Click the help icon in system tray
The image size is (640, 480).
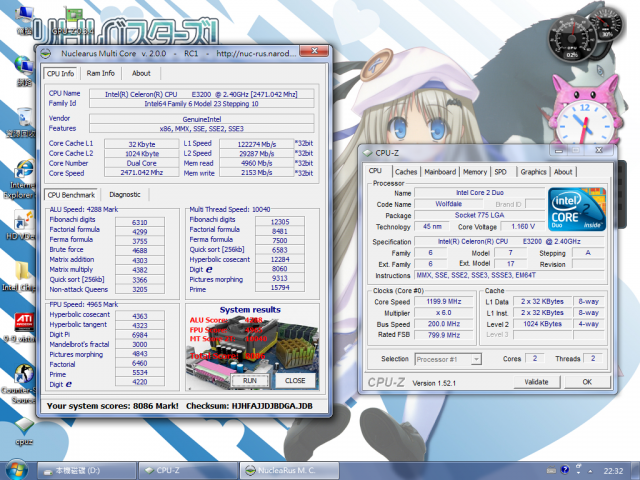click(564, 470)
